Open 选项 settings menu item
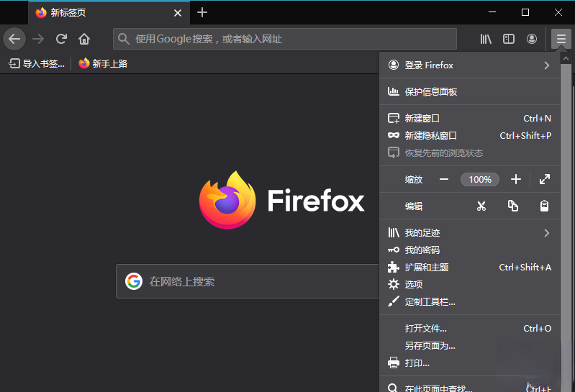Image resolution: width=575 pixels, height=392 pixels. pos(470,285)
